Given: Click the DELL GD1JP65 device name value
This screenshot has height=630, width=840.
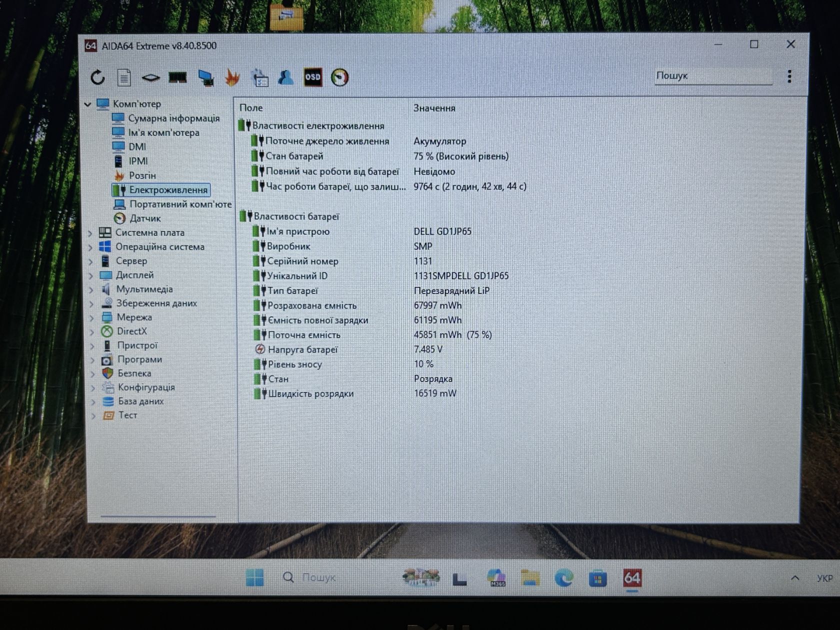Looking at the screenshot, I should (442, 231).
